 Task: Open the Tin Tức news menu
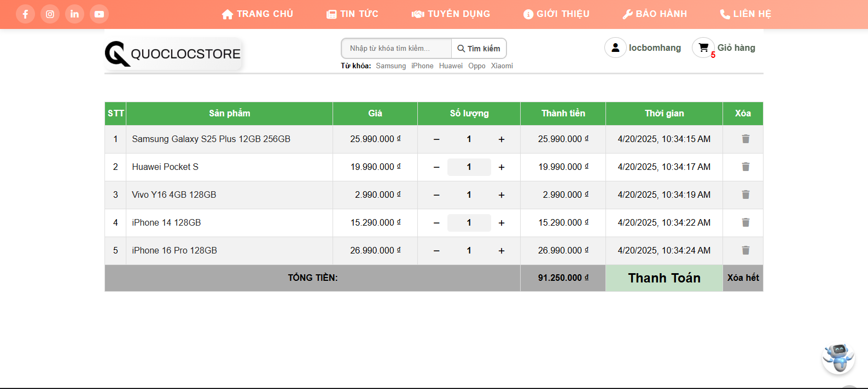tap(352, 14)
